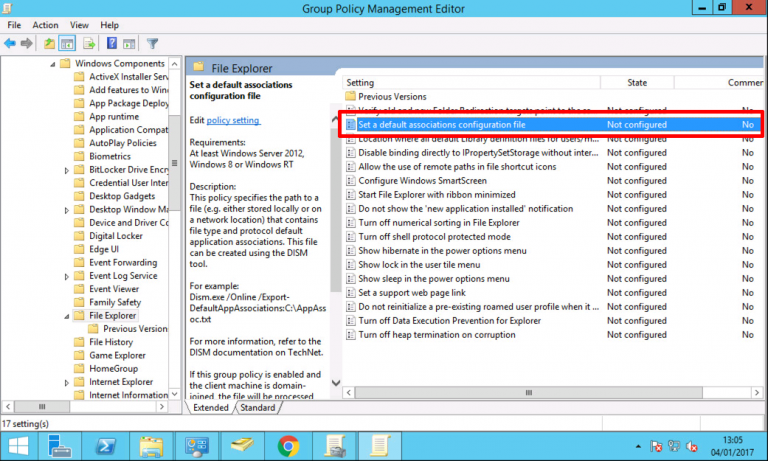Screen dimensions: 768x461
Task: Select ActiveX Installer Service tree folder
Action: tap(121, 76)
